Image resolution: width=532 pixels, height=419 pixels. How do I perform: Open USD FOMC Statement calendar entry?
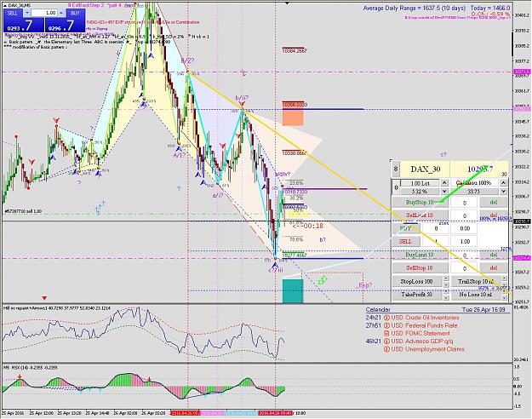[420, 334]
